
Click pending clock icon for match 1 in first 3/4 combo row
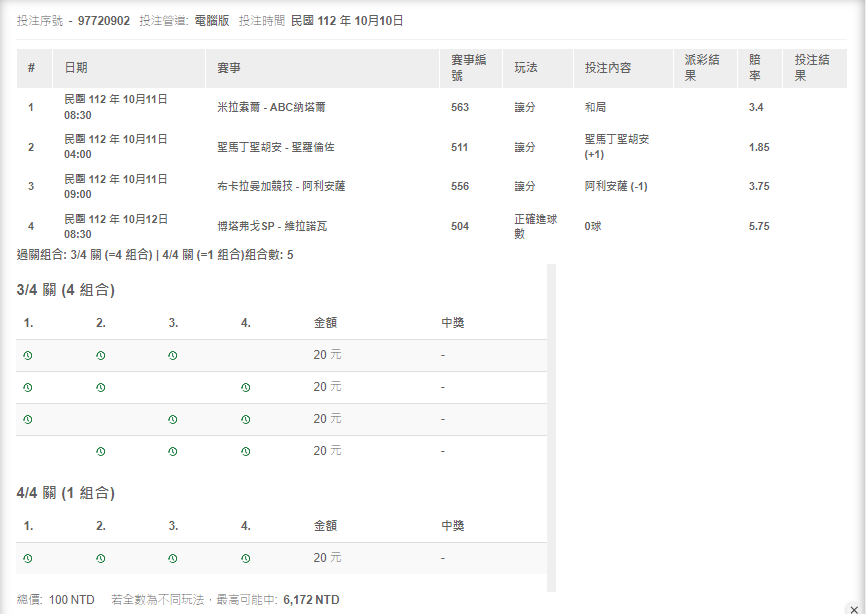tap(28, 356)
